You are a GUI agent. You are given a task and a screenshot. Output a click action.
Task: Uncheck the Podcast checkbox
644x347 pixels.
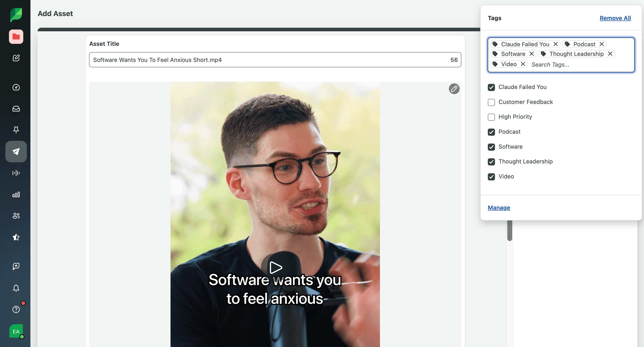click(491, 132)
